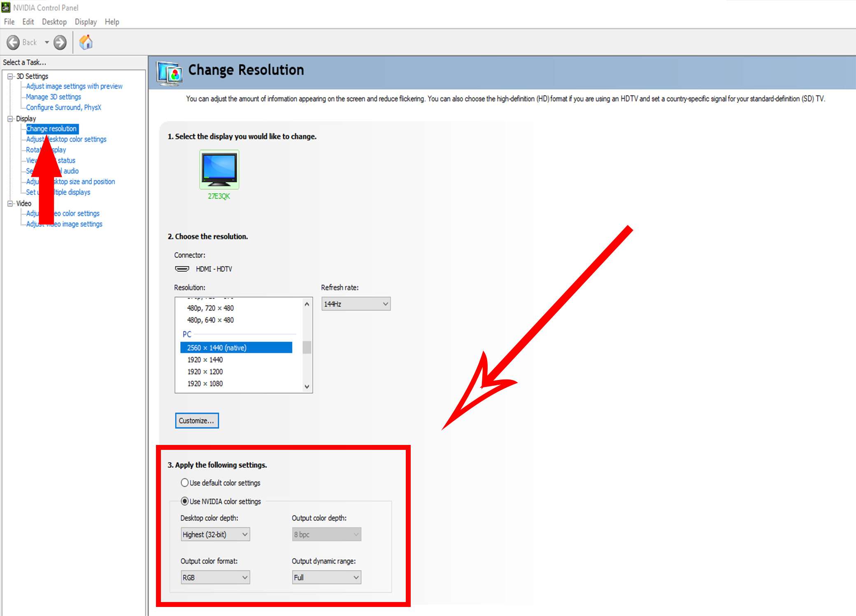
Task: Open Adjust video color settings
Action: pyautogui.click(x=63, y=213)
